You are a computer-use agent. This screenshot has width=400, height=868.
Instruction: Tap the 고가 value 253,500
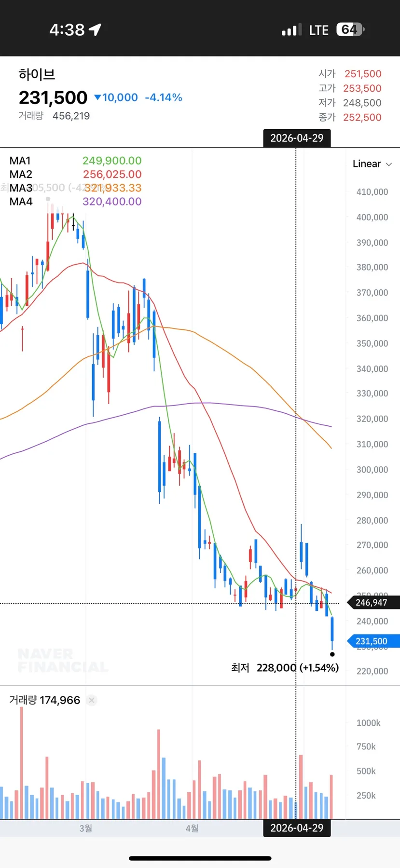(362, 88)
